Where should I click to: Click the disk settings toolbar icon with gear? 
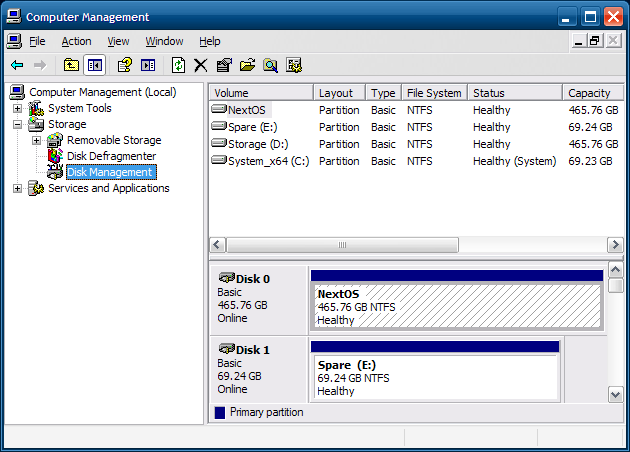[294, 65]
